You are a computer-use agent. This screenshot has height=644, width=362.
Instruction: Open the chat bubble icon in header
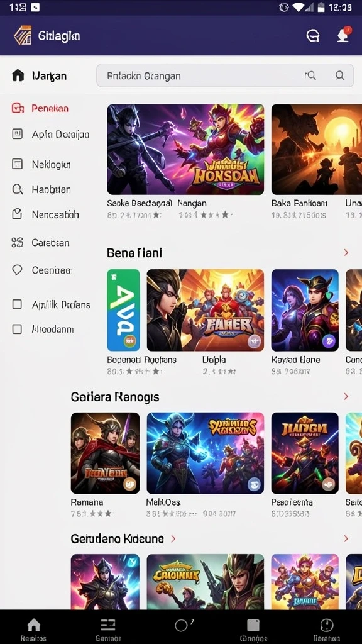(313, 36)
